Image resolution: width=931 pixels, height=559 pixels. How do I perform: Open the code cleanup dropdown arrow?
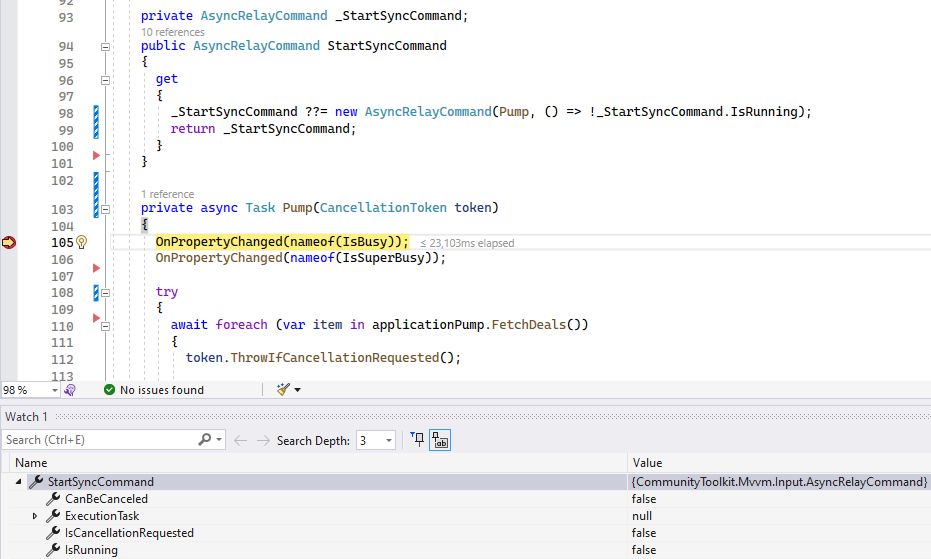coord(297,390)
